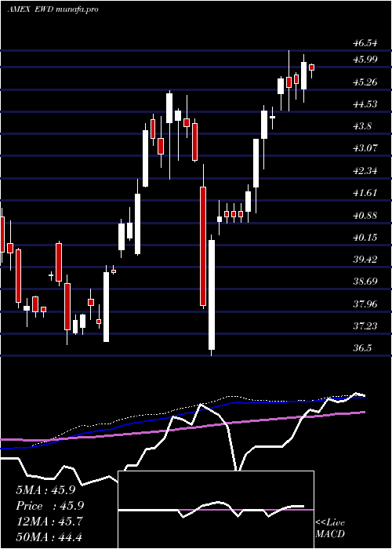Click the 46.54 price axis label
This screenshot has width=392, height=549.
coord(365,43)
